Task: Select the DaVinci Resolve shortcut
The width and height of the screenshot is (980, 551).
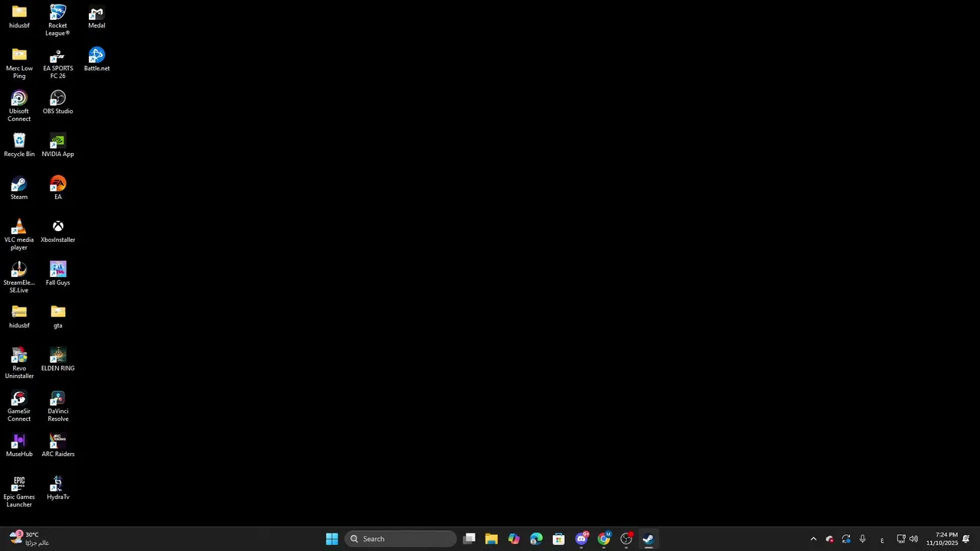Action: click(57, 406)
